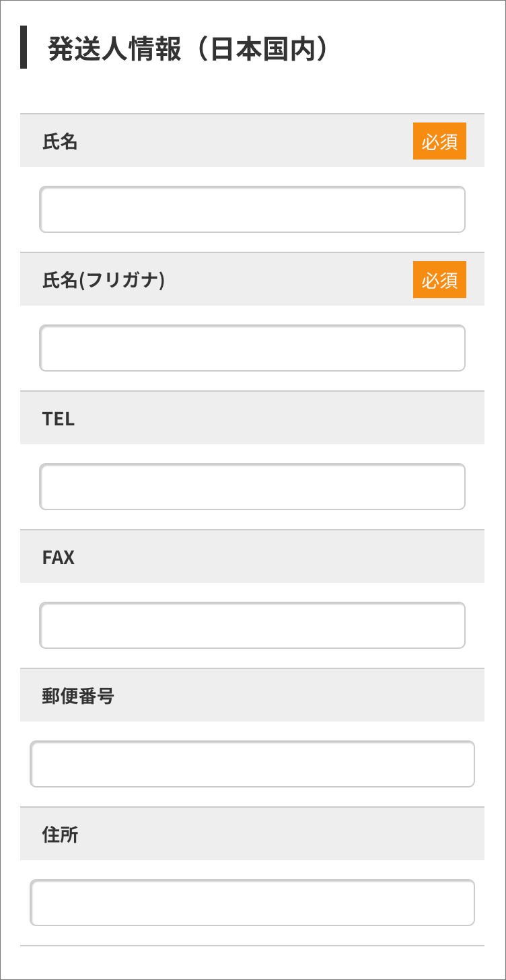
Task: Click the 発送人情報 words in the heading
Action: click(x=114, y=50)
